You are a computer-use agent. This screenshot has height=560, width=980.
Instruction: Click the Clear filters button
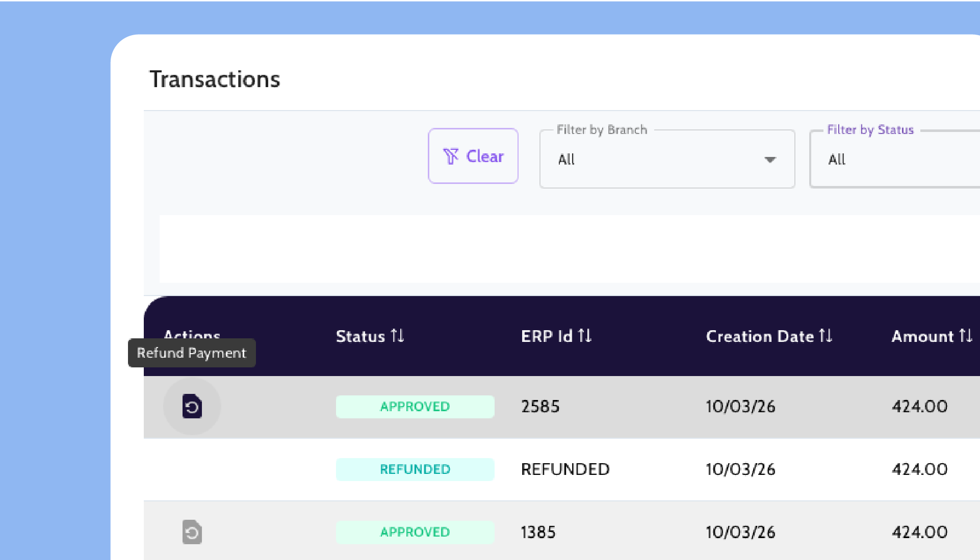[x=473, y=156]
